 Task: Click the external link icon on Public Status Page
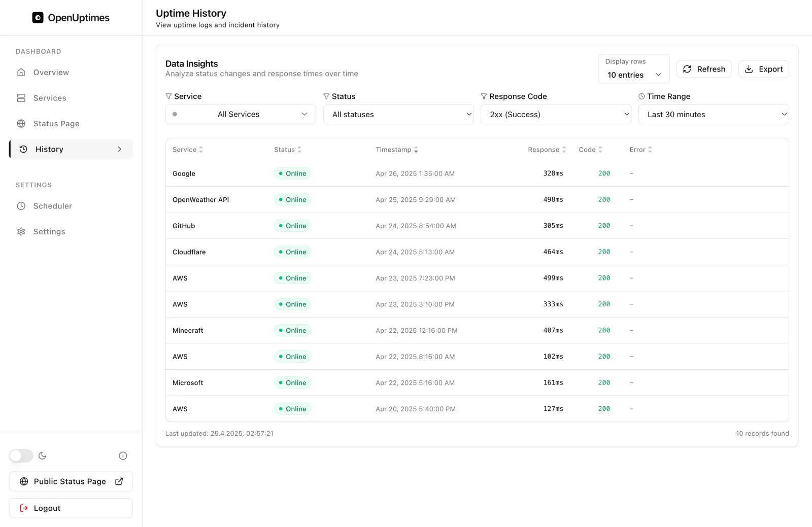[119, 481]
